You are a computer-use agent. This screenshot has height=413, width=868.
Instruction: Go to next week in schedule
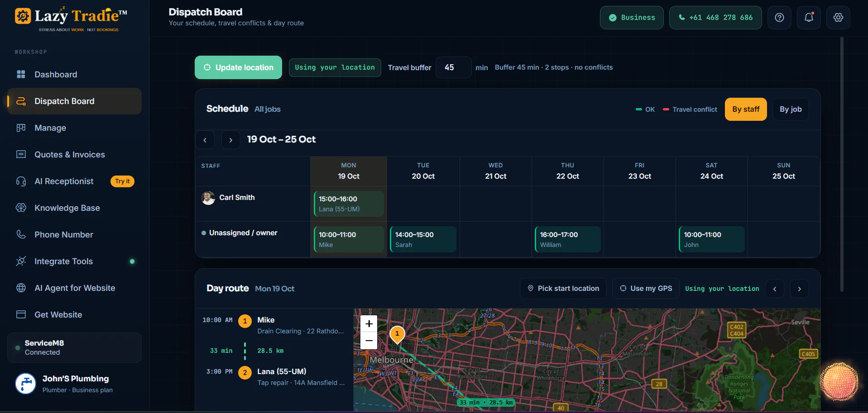230,140
